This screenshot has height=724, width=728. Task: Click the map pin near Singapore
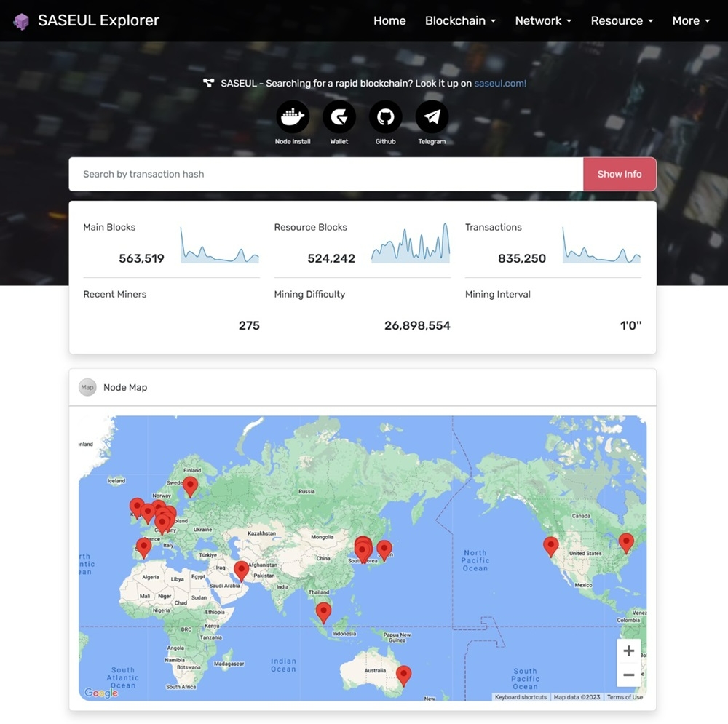(x=323, y=611)
